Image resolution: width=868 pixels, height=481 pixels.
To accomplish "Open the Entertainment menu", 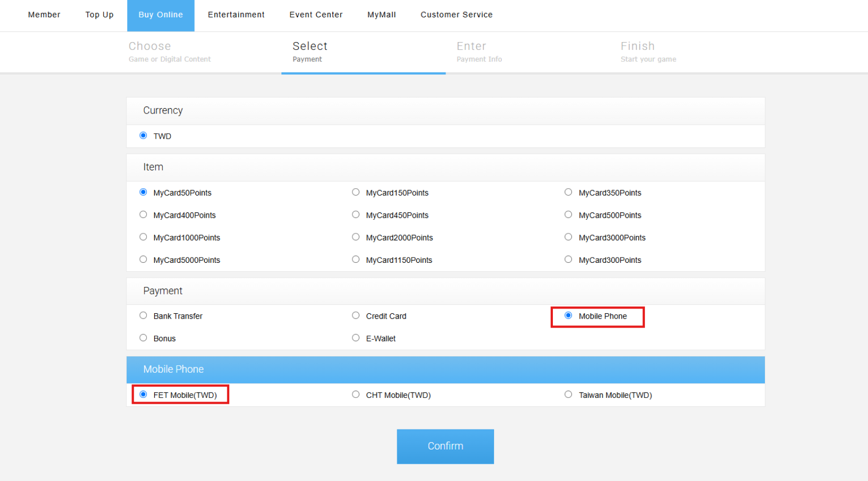I will point(236,15).
